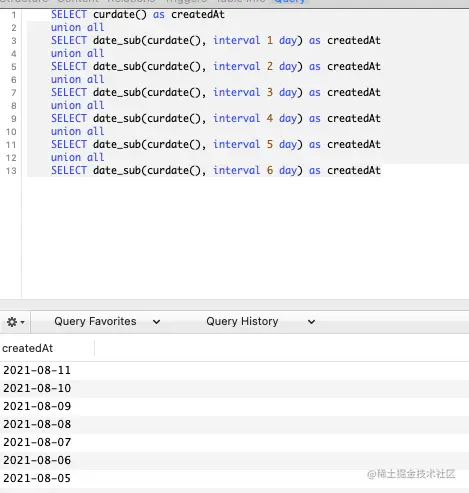Viewport: 469px width, 493px height.
Task: Select the 2021-08-09 result row
Action: [x=234, y=406]
